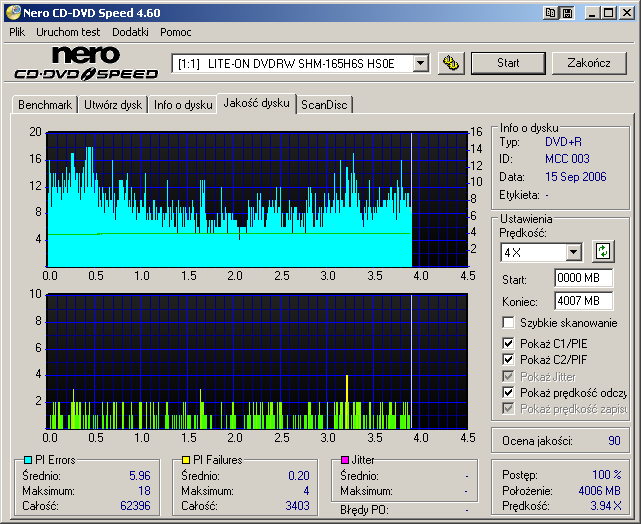
Task: Click the yellow PI Failures legend square
Action: point(186,460)
